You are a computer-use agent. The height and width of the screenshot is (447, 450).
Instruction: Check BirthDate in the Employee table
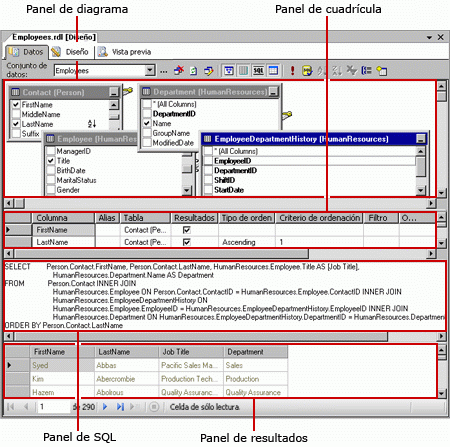point(50,170)
